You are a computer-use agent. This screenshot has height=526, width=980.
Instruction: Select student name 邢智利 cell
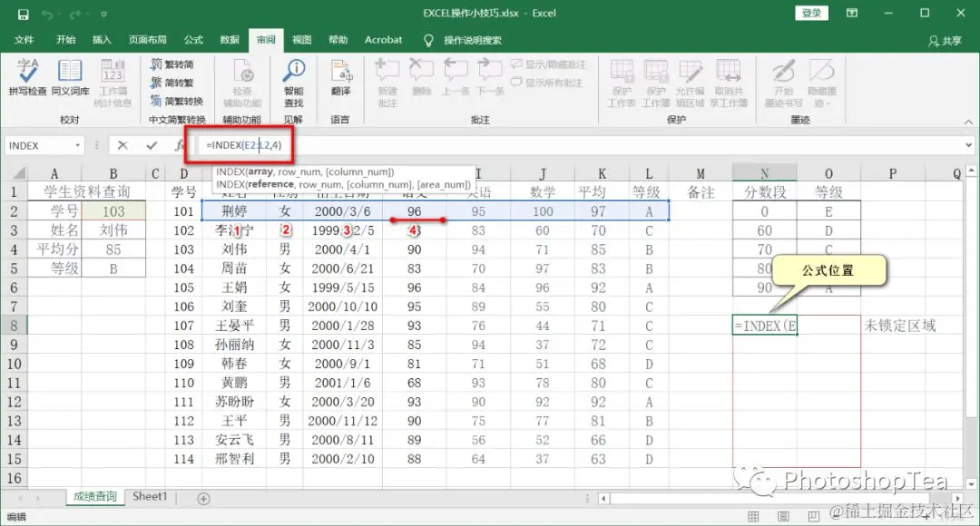[x=234, y=459]
